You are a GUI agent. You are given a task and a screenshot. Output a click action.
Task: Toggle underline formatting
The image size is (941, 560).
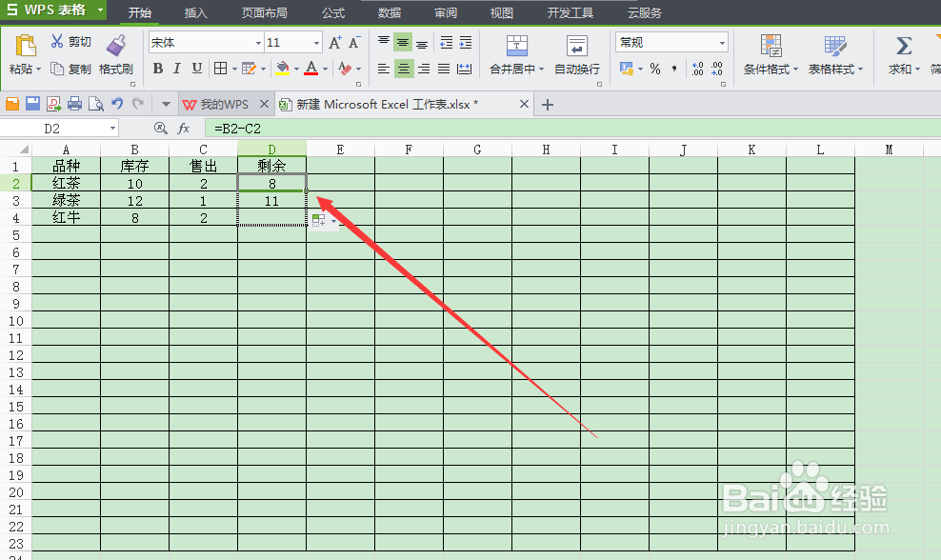click(197, 69)
